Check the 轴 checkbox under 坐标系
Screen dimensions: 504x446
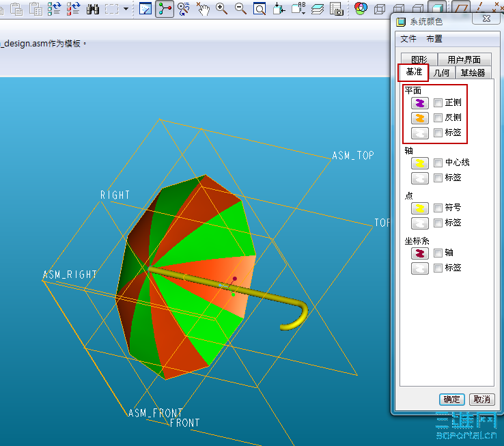point(438,253)
